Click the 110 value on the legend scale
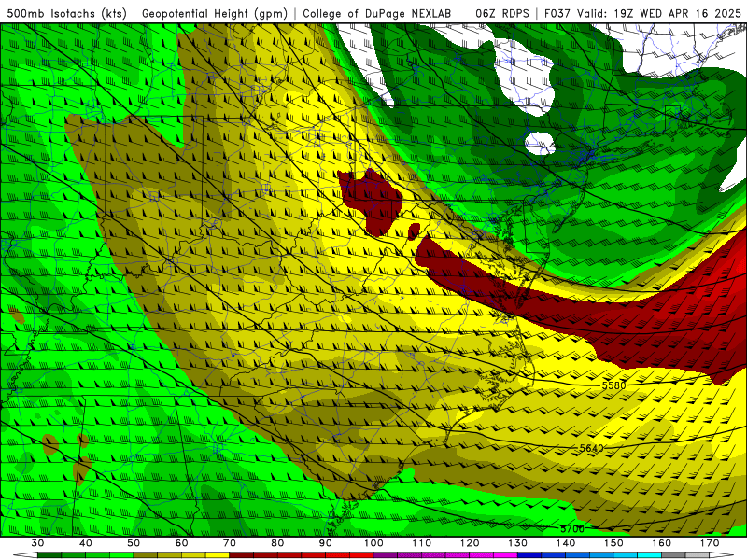The image size is (747, 560). tap(422, 543)
